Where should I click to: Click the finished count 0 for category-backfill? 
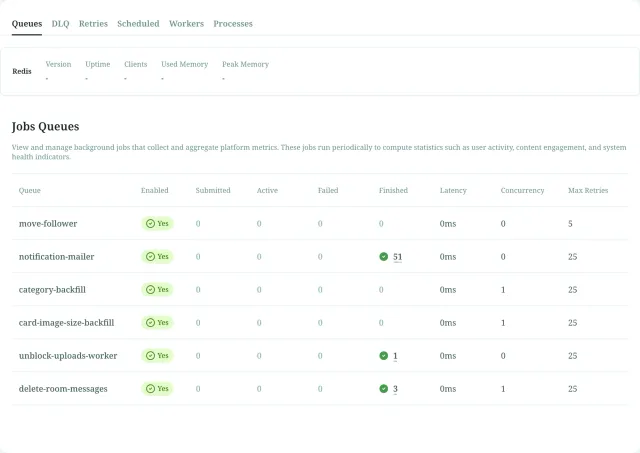(x=381, y=290)
